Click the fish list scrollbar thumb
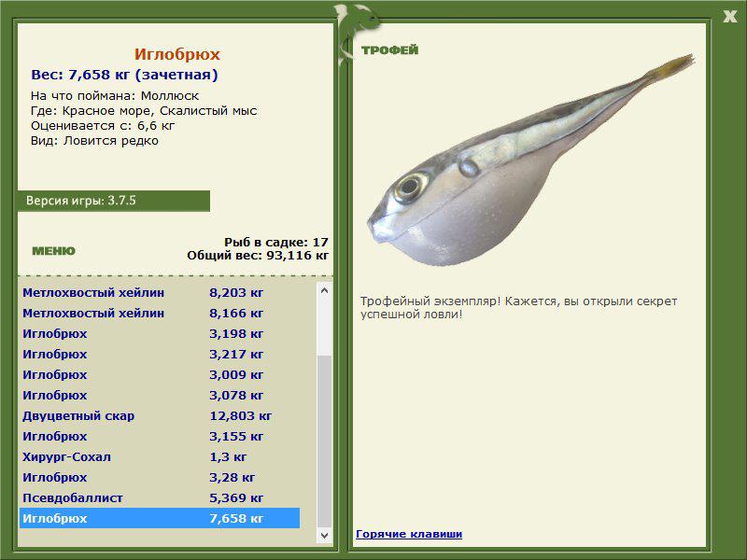Viewport: 747px width, 560px height. pyautogui.click(x=324, y=441)
